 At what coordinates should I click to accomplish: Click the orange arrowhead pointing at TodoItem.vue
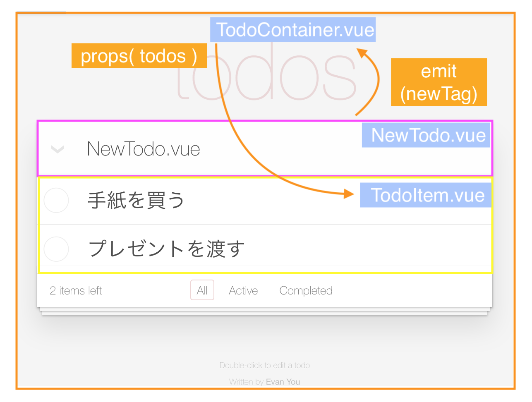click(x=348, y=194)
